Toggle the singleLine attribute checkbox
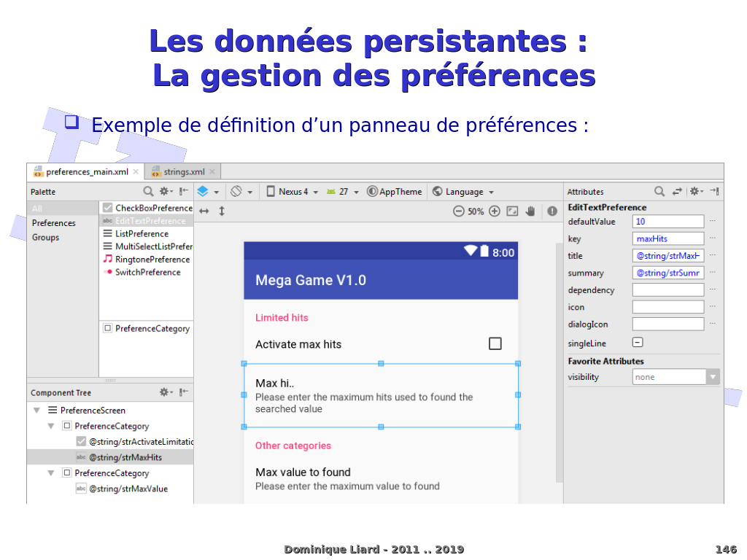The image size is (747, 560). [x=638, y=343]
